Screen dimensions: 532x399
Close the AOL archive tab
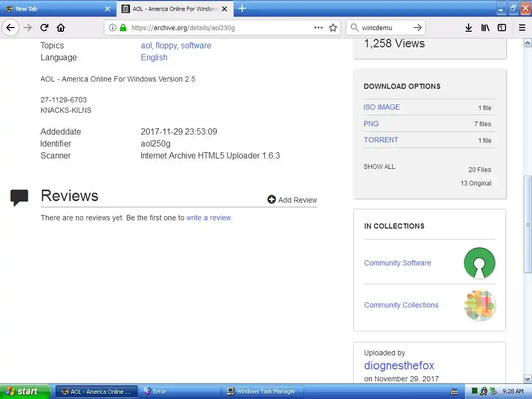click(224, 9)
